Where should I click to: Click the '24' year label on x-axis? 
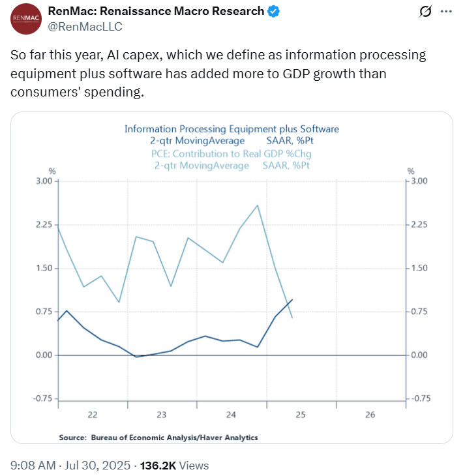click(231, 415)
